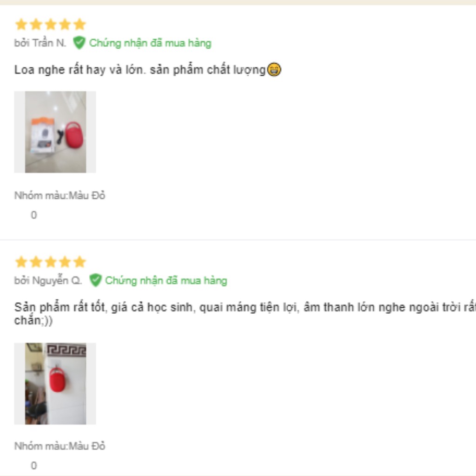This screenshot has height=476, width=476.
Task: Select the rightmost star of Trần N.'s rating
Action: pyautogui.click(x=80, y=24)
